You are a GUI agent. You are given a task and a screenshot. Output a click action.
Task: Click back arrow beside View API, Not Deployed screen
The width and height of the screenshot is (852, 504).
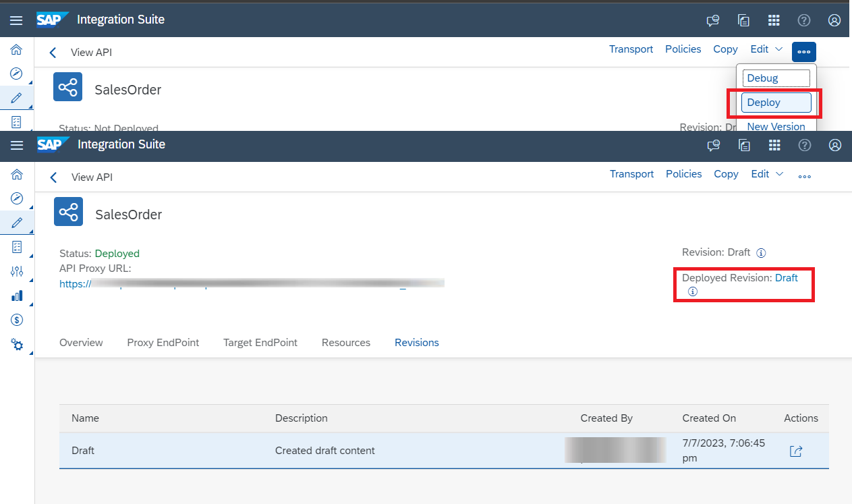pyautogui.click(x=53, y=53)
